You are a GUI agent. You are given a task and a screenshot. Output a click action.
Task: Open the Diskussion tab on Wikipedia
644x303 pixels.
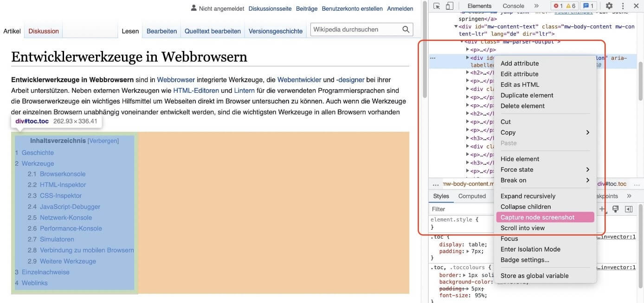coord(44,31)
